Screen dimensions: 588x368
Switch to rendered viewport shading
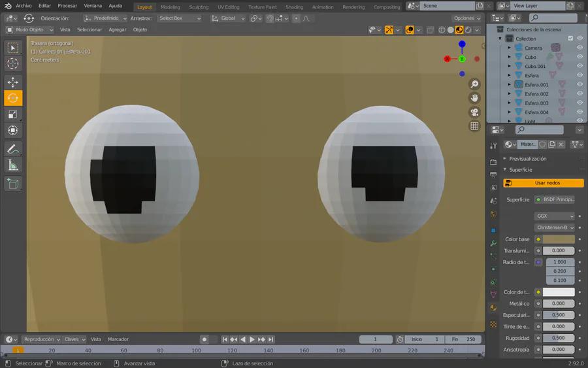coord(468,30)
